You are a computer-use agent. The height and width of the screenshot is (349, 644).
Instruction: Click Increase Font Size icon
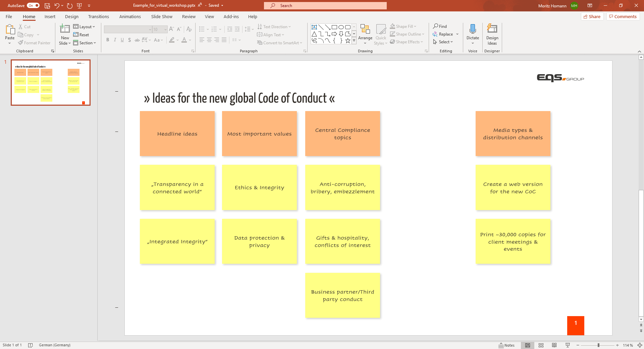pos(171,29)
